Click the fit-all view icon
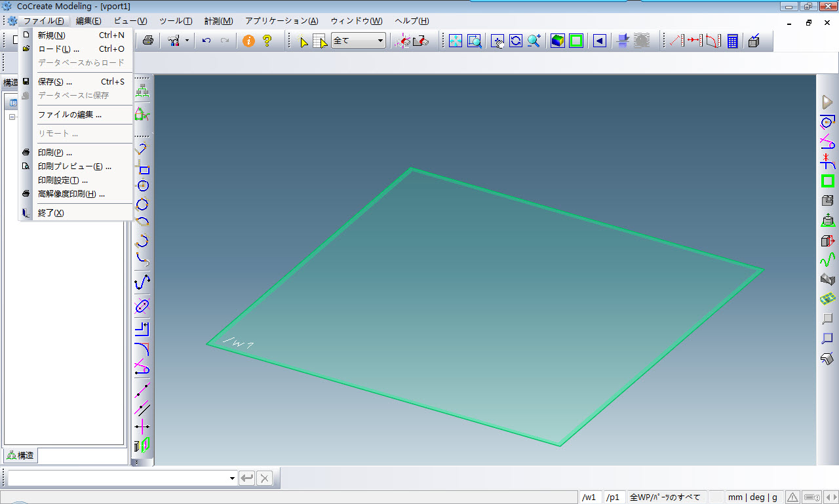This screenshot has width=839, height=504. coord(456,41)
